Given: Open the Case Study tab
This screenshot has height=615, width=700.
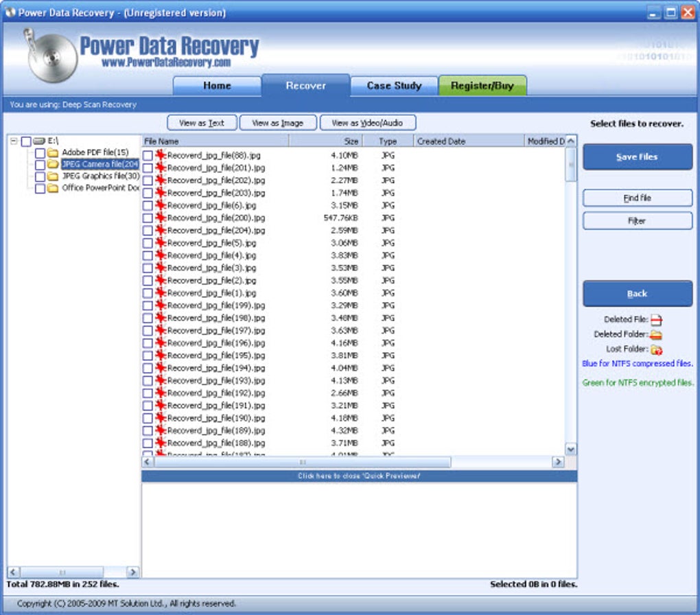Looking at the screenshot, I should [394, 86].
